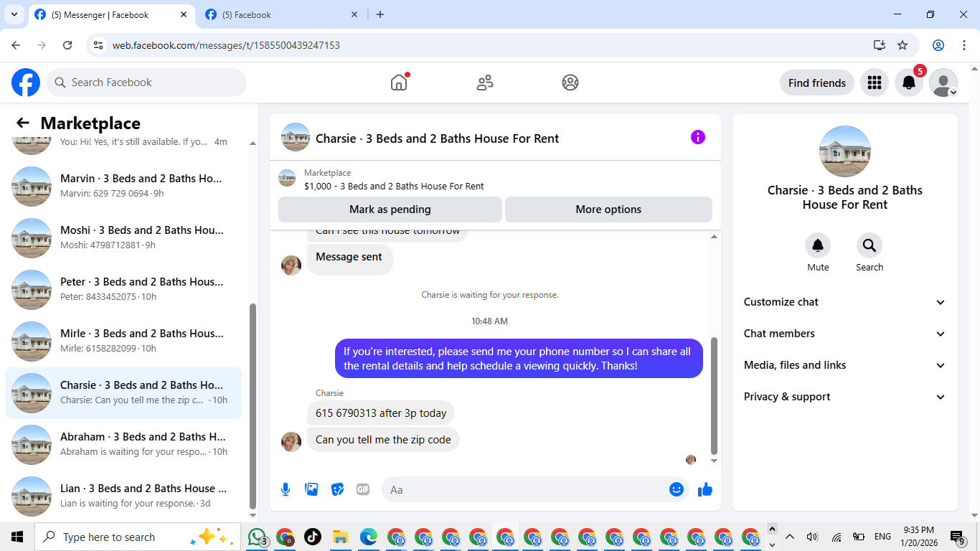
Task: Open TikTok from the taskbar
Action: click(x=312, y=537)
